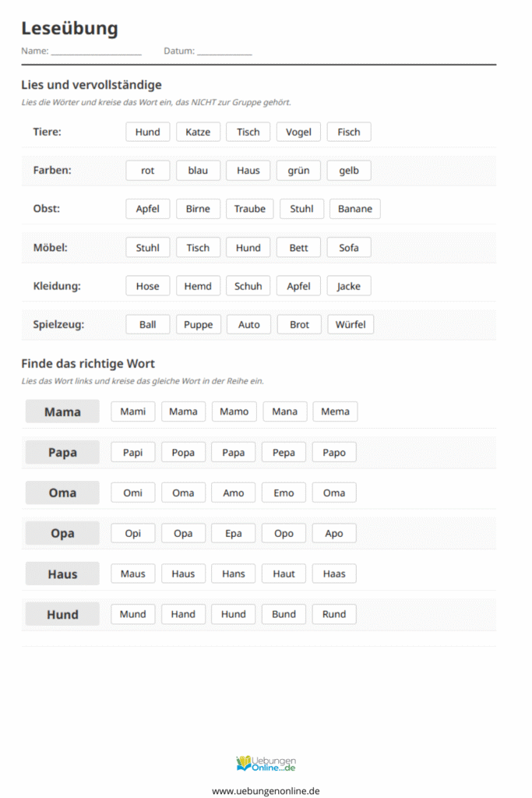Select 'Haus' in the Farben row
The height and width of the screenshot is (798, 532).
coord(248,171)
